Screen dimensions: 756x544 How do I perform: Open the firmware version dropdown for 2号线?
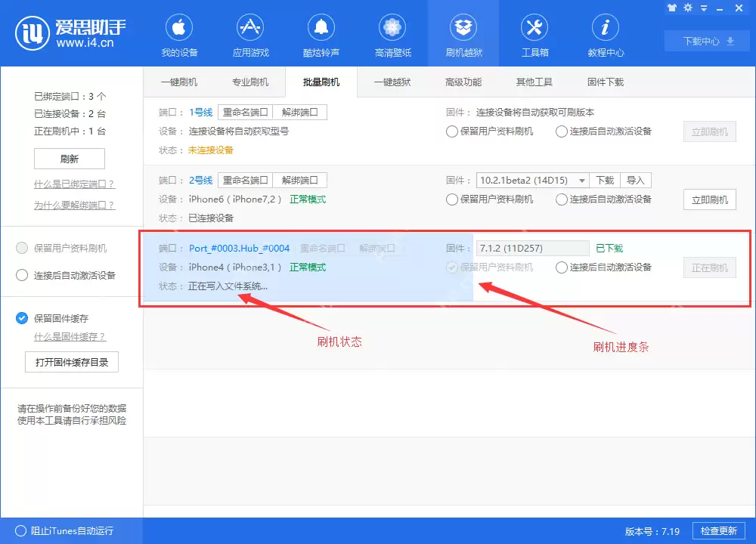click(581, 180)
